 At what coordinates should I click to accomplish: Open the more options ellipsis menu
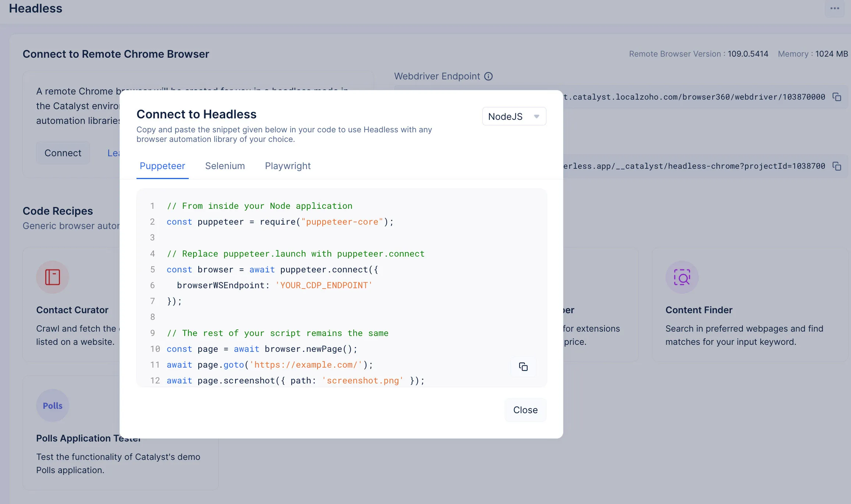834,8
